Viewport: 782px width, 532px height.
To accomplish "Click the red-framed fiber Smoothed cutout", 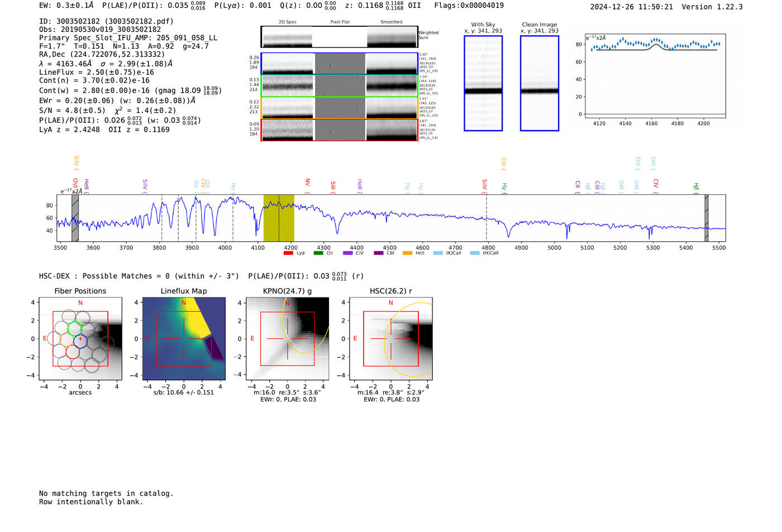I will point(392,130).
